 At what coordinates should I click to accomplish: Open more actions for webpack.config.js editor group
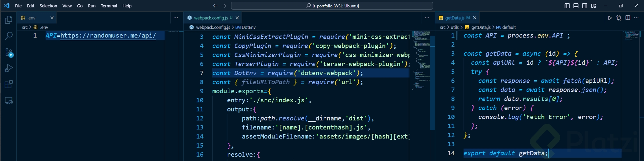pyautogui.click(x=427, y=18)
